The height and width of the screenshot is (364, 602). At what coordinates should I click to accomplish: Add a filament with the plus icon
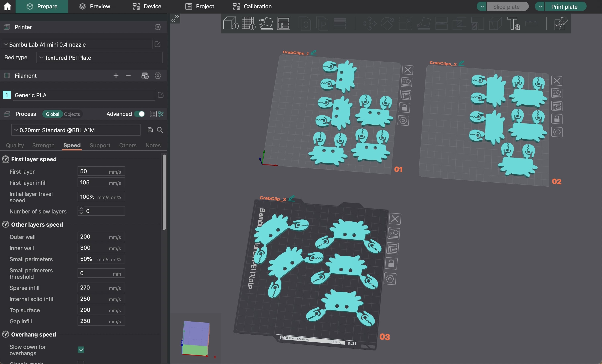click(116, 76)
